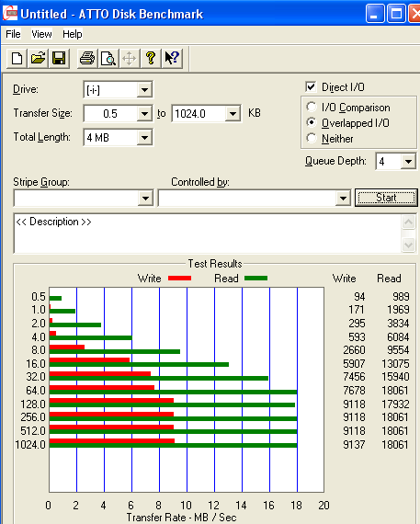Activate the context help arrow-question icon
The width and height of the screenshot is (420, 524).
[172, 59]
